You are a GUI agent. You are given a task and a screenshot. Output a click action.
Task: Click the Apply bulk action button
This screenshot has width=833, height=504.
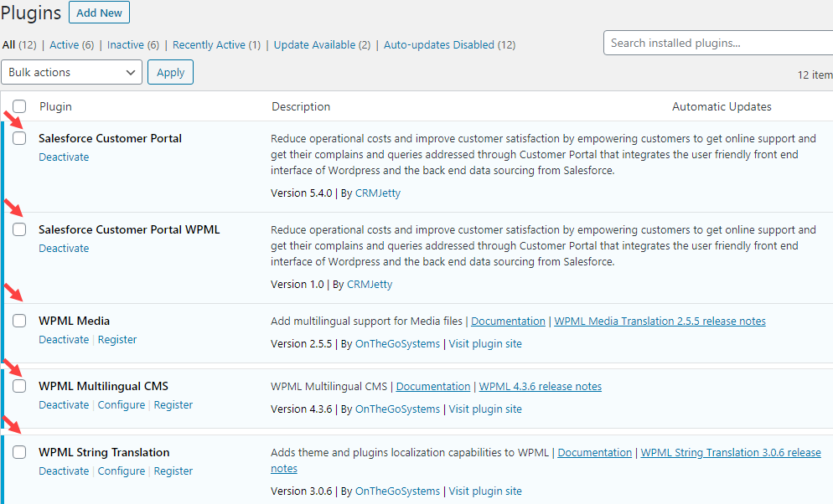(x=170, y=73)
